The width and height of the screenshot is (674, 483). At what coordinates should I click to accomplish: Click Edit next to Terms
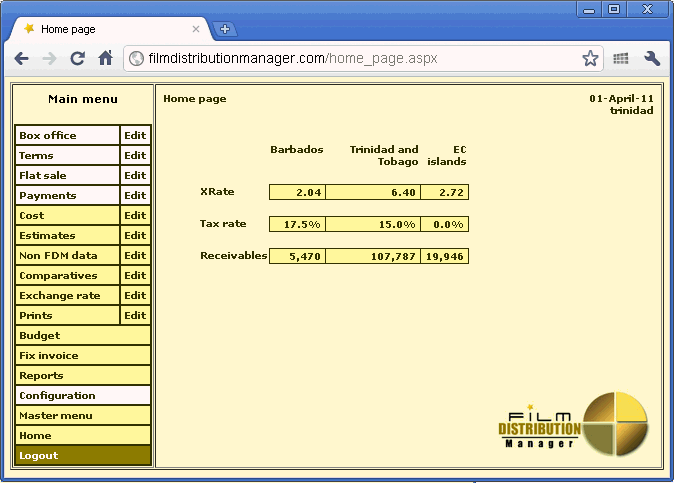click(135, 156)
